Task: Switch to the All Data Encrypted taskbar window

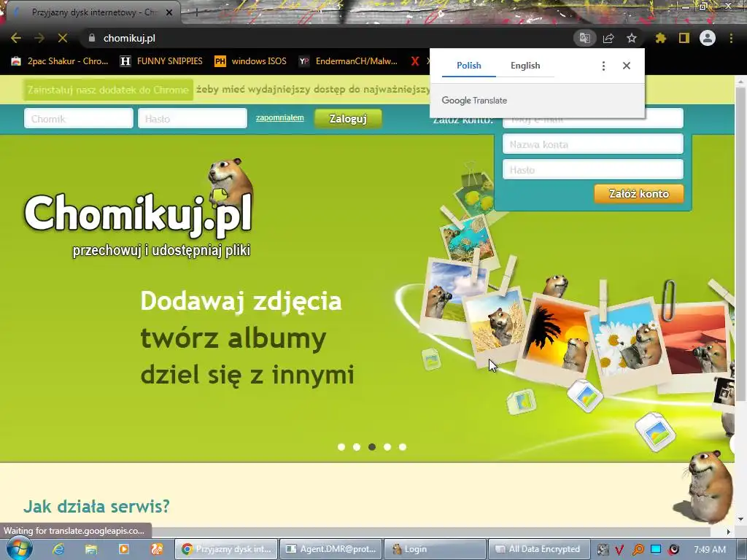Action: click(x=540, y=549)
